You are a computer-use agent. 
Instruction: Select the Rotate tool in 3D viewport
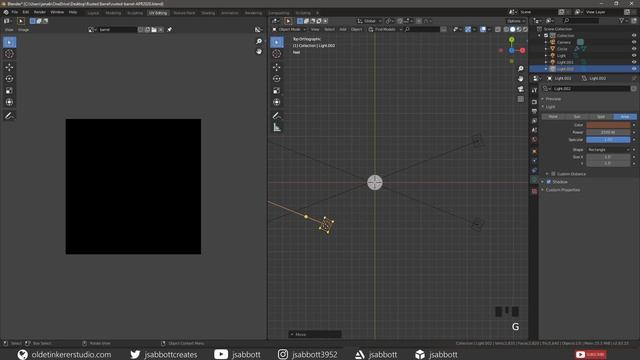(x=277, y=79)
